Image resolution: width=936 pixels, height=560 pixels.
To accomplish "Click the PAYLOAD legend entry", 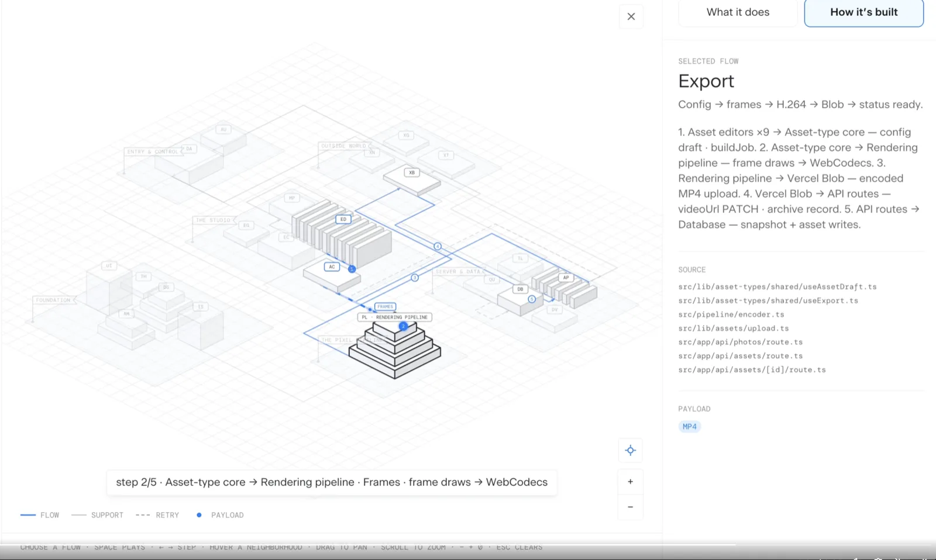I will [220, 515].
